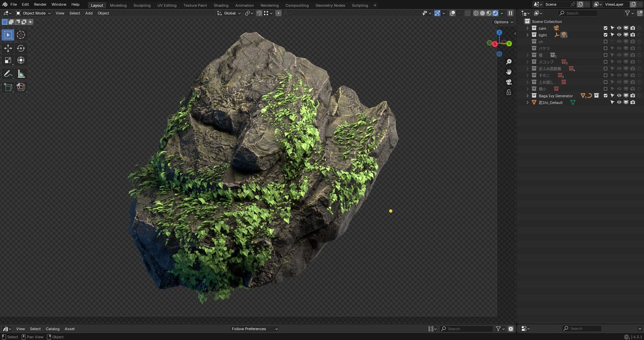Expand the 岩1hi_Default object
The width and height of the screenshot is (644, 340).
[x=527, y=102]
